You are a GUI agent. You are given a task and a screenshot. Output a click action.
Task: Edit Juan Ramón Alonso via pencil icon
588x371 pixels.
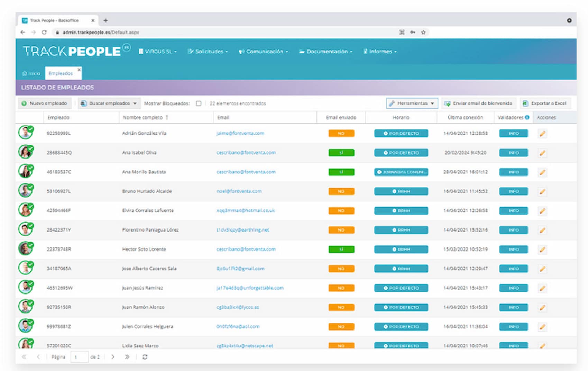pos(542,307)
